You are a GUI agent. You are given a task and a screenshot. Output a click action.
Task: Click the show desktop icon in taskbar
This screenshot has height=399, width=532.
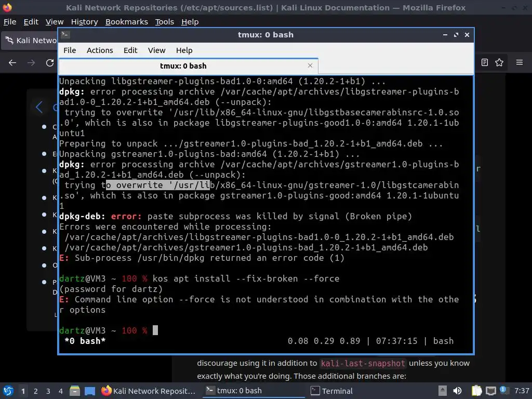tap(90, 391)
